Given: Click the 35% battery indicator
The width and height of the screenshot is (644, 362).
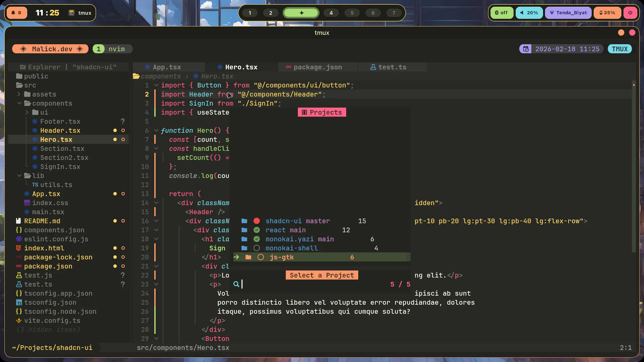Looking at the screenshot, I should click(x=607, y=13).
